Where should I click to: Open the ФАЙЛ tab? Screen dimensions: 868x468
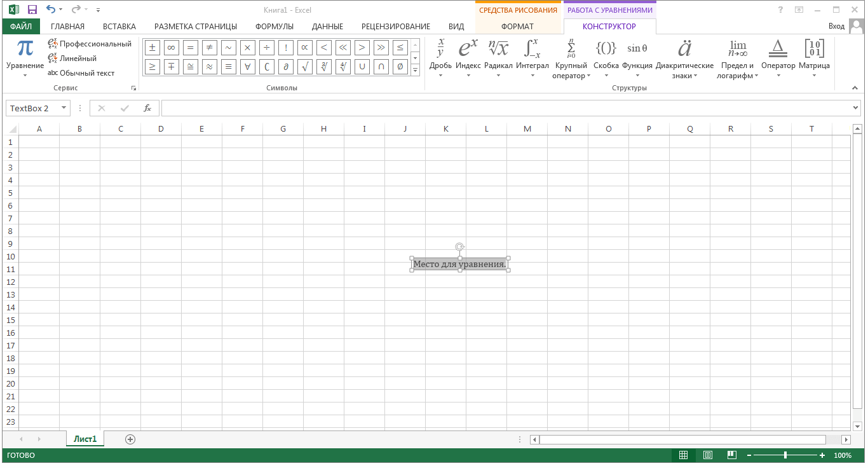[x=21, y=27]
